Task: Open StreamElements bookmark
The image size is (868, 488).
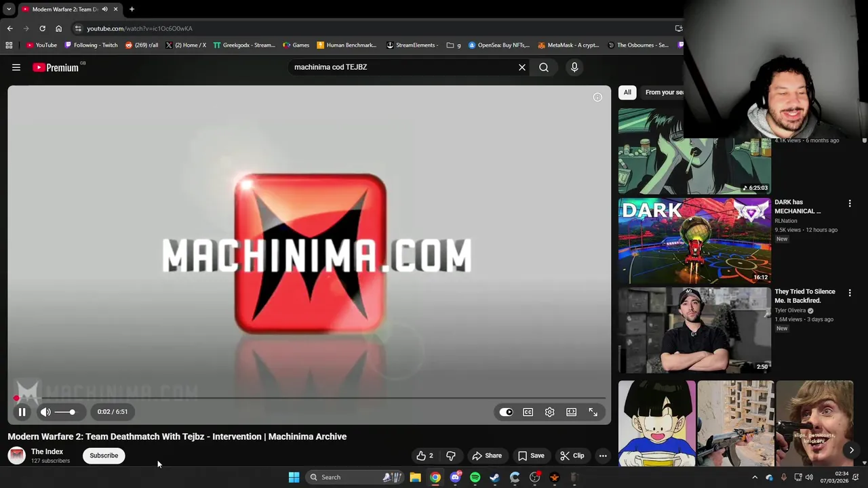Action: click(x=413, y=45)
